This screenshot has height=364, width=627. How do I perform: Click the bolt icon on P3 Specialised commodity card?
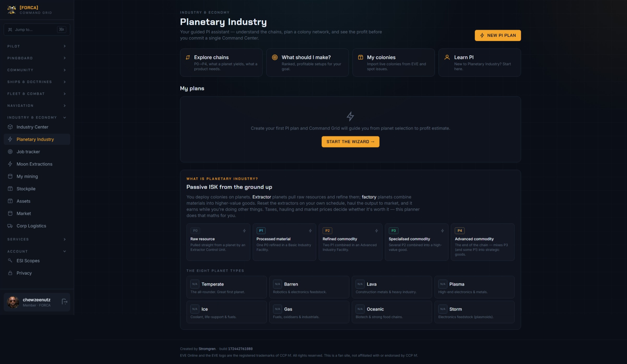[443, 231]
